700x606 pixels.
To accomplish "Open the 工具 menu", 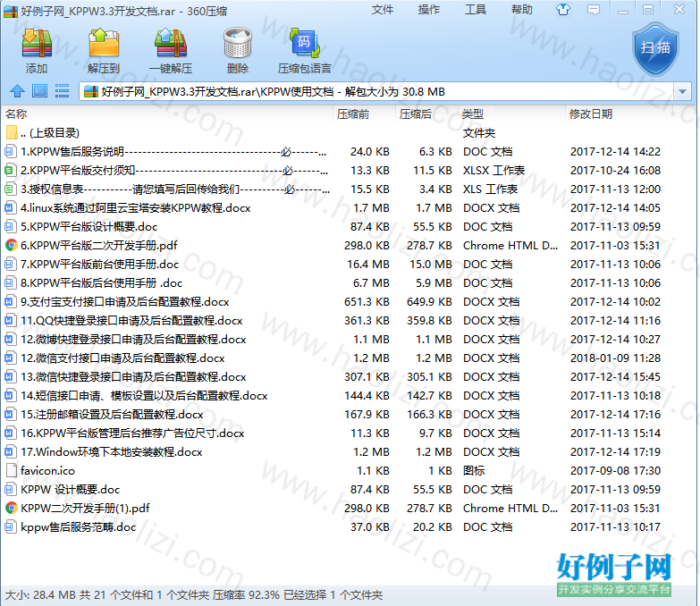I will point(476,10).
